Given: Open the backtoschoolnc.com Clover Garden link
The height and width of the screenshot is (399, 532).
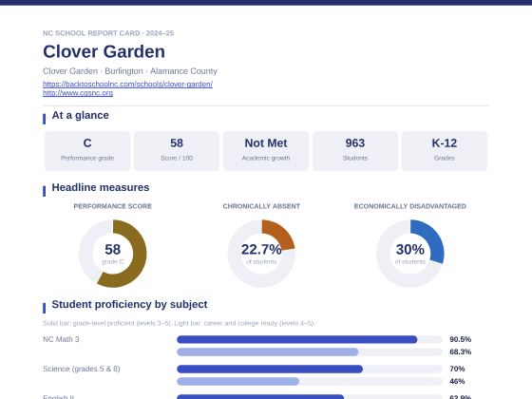Looking at the screenshot, I should (x=127, y=84).
